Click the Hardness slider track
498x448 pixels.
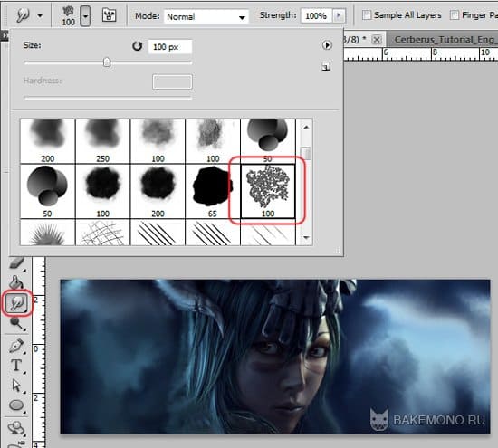[x=108, y=98]
